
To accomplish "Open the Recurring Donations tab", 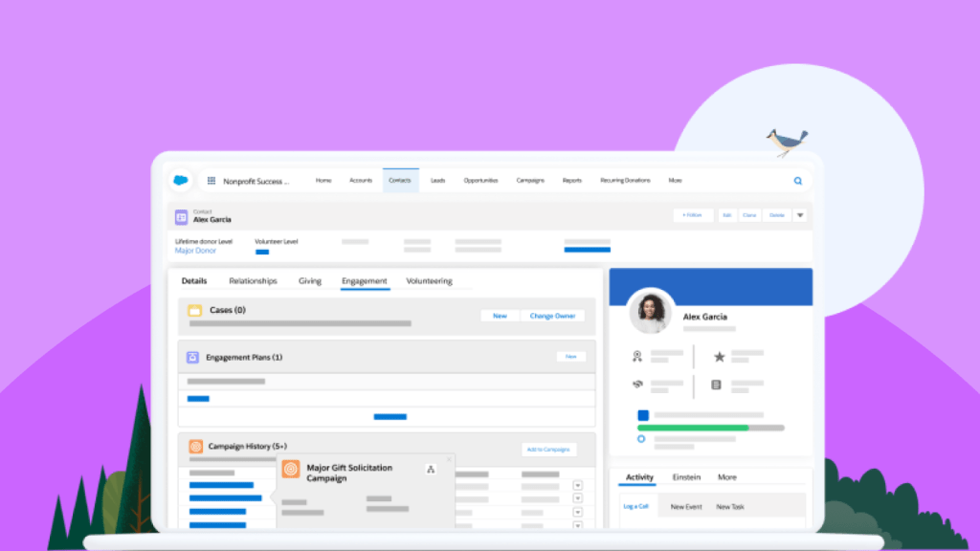I will pyautogui.click(x=625, y=181).
